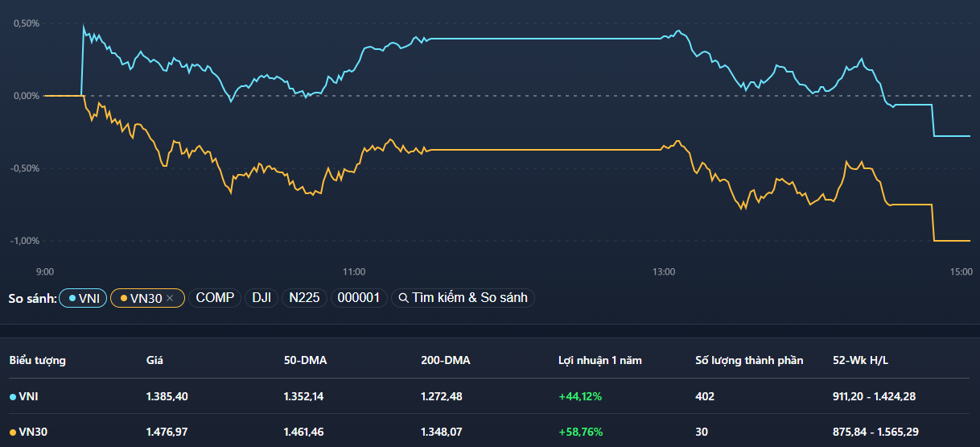Image resolution: width=980 pixels, height=447 pixels.
Task: Remove VN30 from comparison using its x icon
Action: pyautogui.click(x=170, y=298)
